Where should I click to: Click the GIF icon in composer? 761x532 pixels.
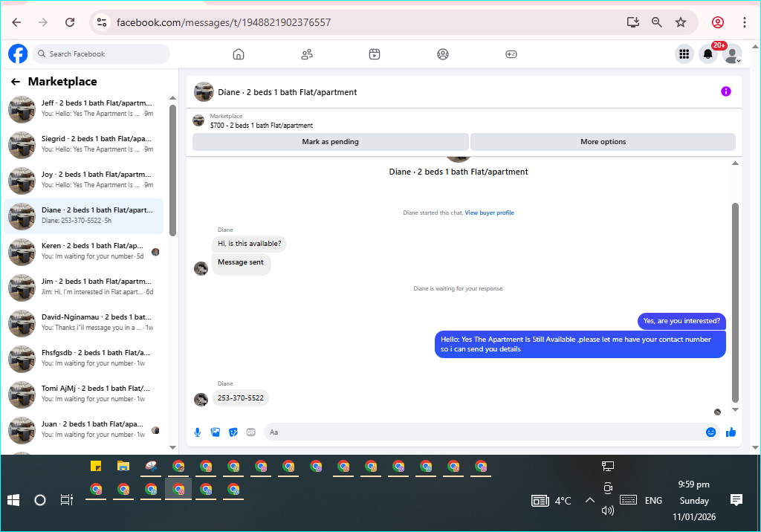[x=251, y=432]
